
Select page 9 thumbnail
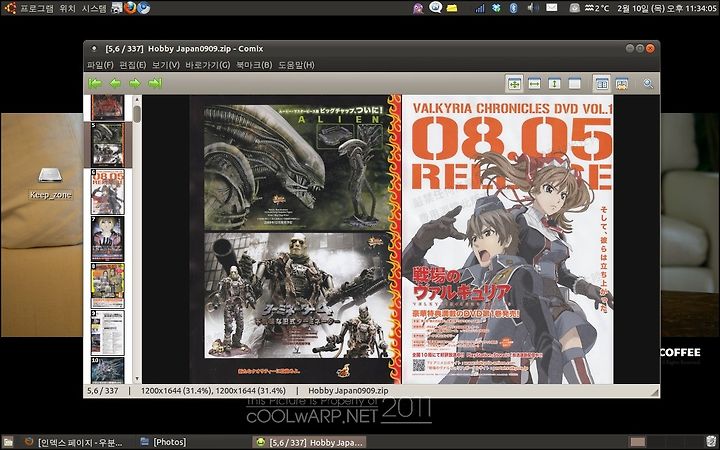tap(107, 332)
